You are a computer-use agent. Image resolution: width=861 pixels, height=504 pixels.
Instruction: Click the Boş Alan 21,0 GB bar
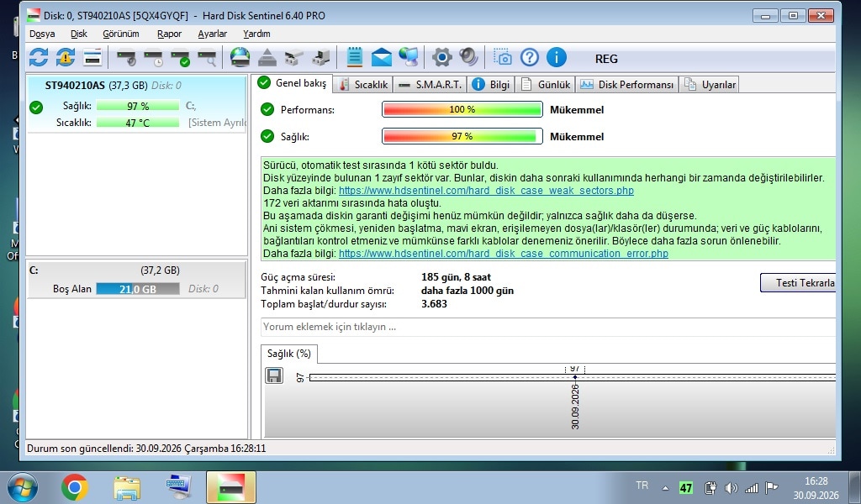pos(138,288)
